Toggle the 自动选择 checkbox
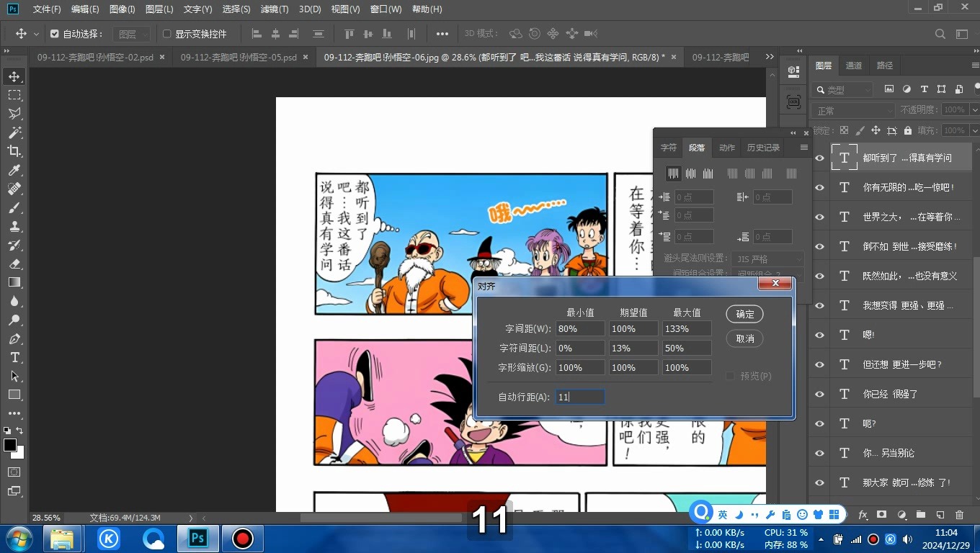 tap(54, 34)
